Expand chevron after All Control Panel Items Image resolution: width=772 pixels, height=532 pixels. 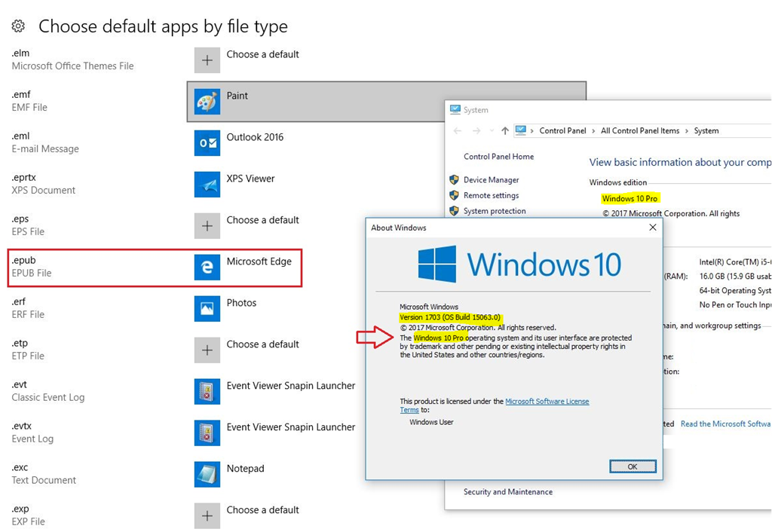point(686,131)
